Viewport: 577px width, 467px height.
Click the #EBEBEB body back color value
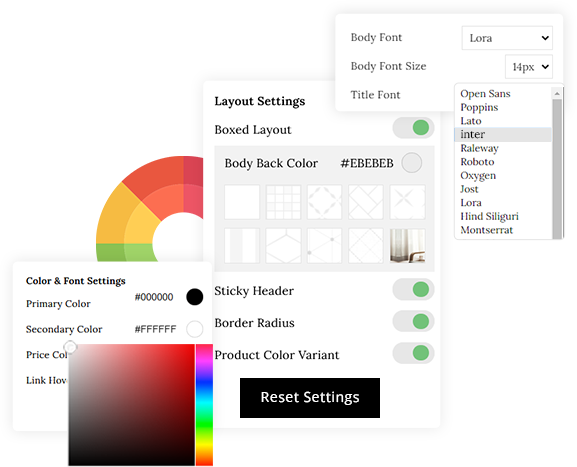coord(367,163)
